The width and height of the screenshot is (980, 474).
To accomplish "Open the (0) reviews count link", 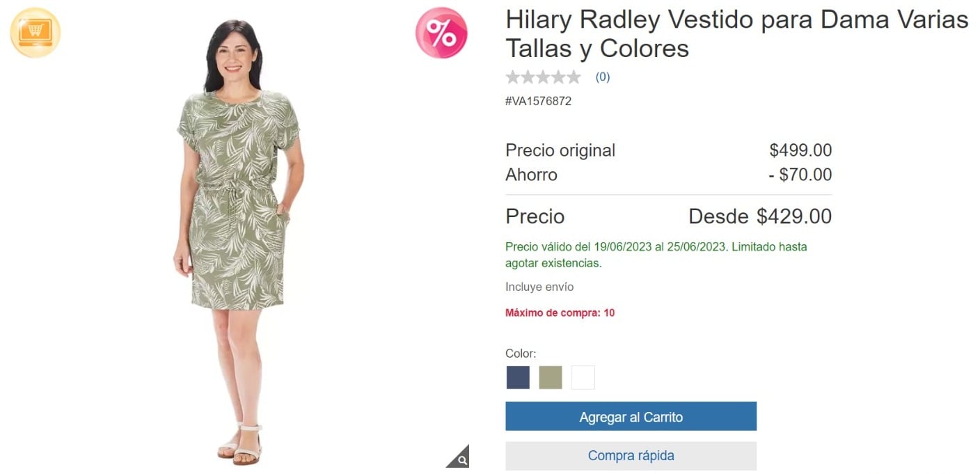I will point(603,77).
